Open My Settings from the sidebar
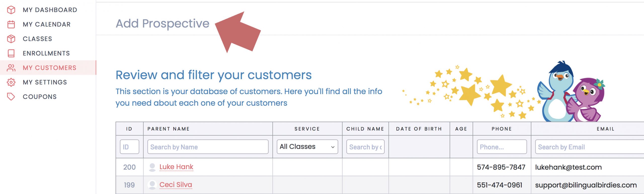The width and height of the screenshot is (644, 194). (45, 82)
